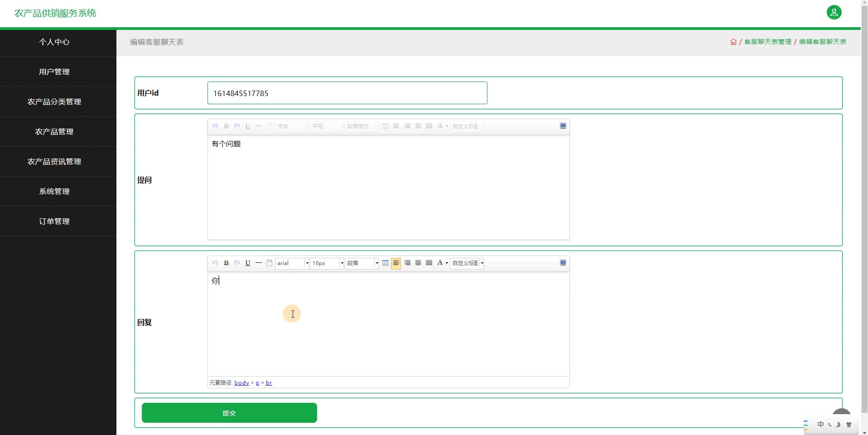
Task: Toggle IME punctuation mode icon
Action: click(x=829, y=425)
